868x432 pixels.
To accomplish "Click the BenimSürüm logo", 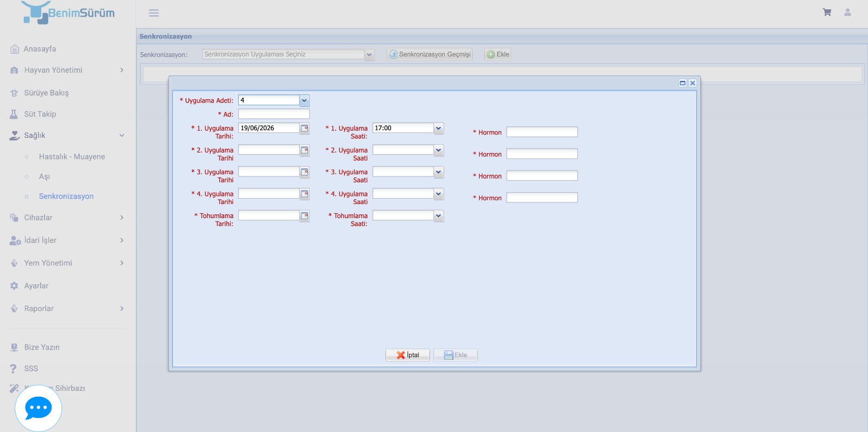I will tap(68, 13).
